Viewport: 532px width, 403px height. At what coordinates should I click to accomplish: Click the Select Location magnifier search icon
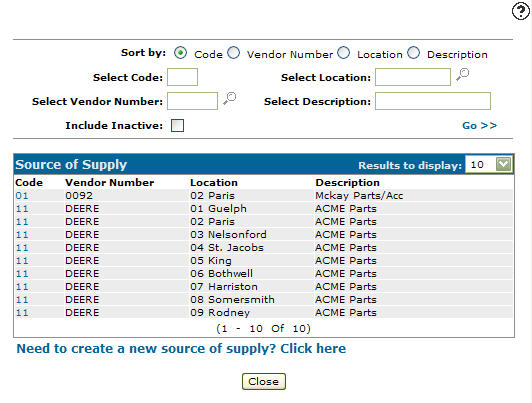462,74
